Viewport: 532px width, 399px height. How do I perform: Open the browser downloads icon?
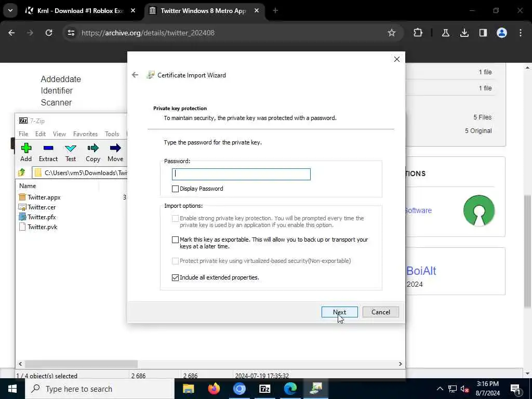[x=464, y=33]
